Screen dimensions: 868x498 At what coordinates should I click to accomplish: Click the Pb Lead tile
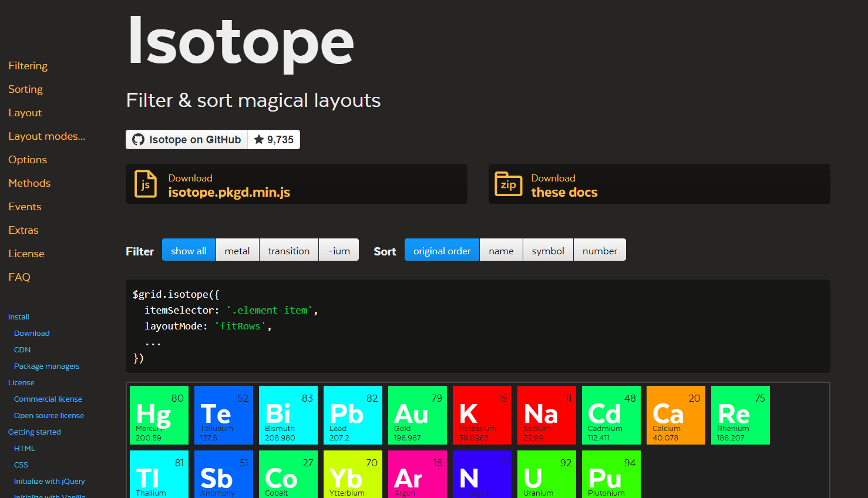pos(353,415)
